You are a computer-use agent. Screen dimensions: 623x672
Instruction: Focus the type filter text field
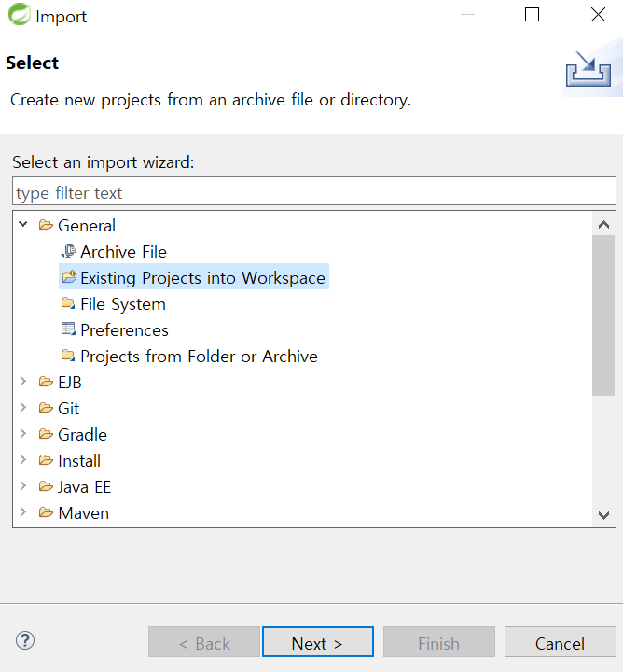(x=314, y=191)
